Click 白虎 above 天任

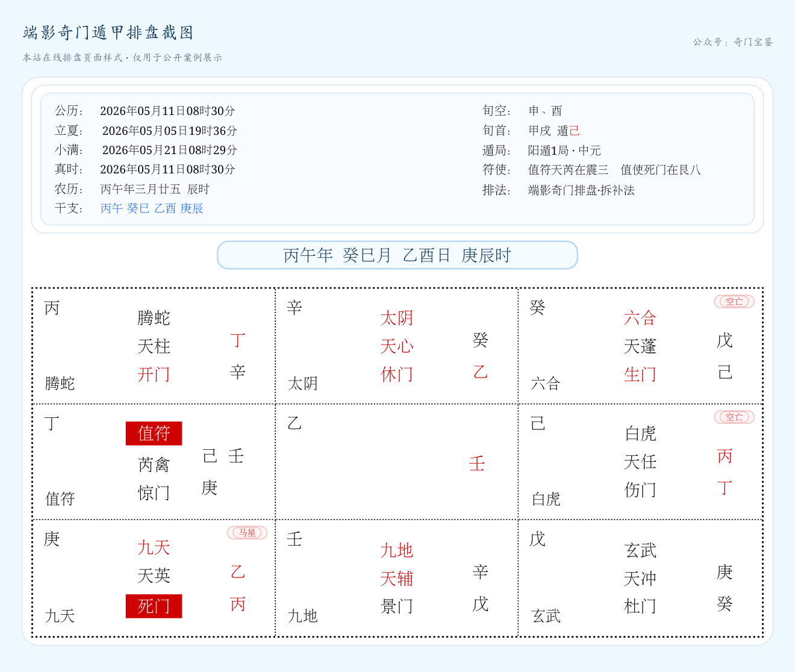[x=640, y=434]
